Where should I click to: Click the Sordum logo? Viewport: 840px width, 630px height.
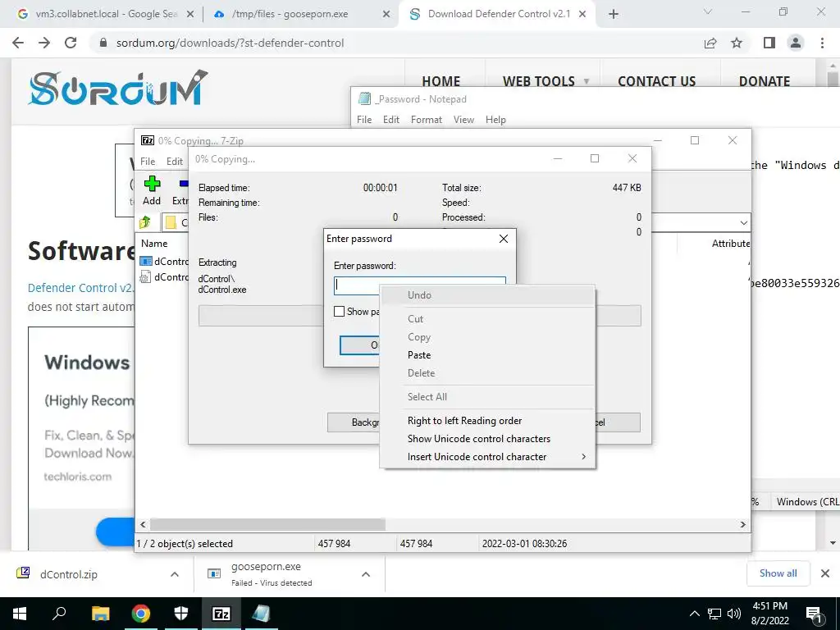point(118,87)
